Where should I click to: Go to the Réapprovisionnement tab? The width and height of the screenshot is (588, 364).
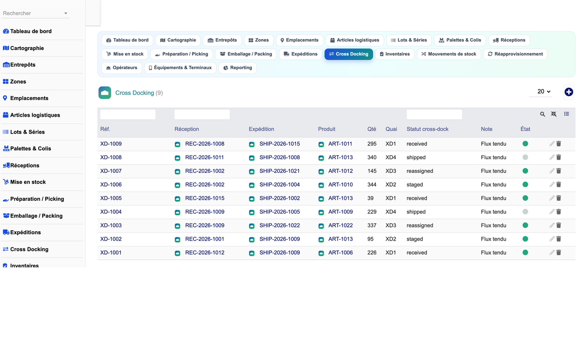tap(515, 54)
